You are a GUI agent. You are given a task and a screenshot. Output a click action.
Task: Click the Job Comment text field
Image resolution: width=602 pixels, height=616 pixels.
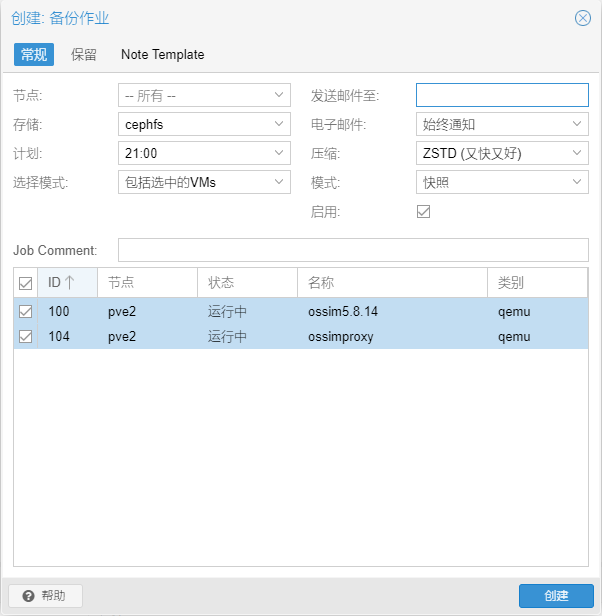(x=353, y=250)
